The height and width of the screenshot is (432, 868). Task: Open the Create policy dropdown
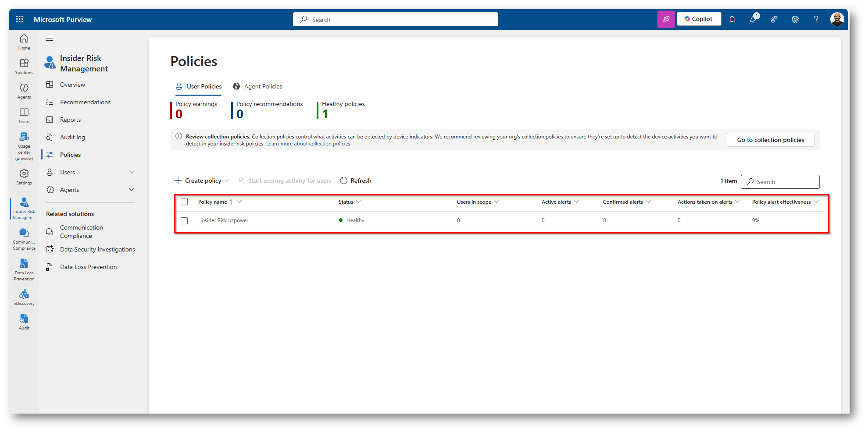pos(202,181)
